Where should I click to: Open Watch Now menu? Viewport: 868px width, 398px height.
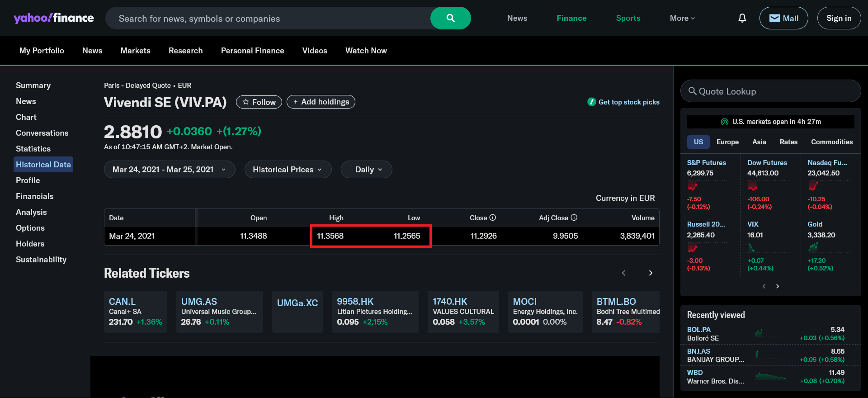(366, 51)
